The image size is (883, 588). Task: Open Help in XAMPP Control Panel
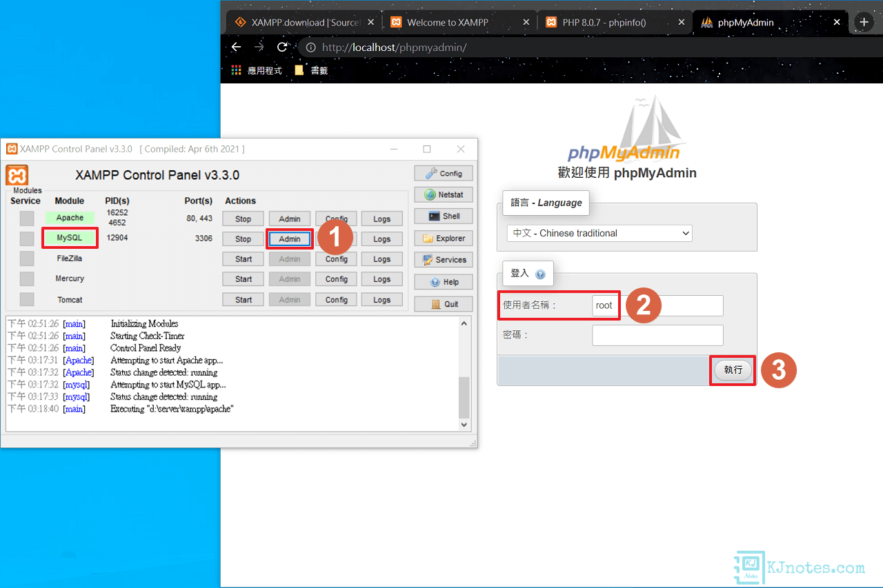tap(444, 282)
